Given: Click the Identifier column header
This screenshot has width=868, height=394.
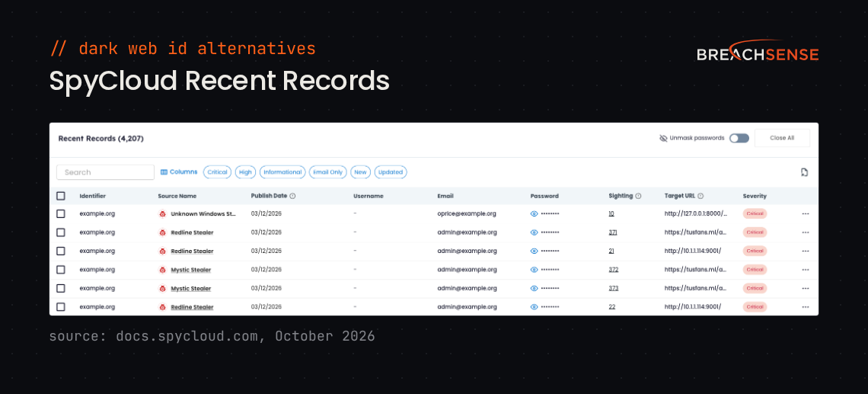Looking at the screenshot, I should (92, 196).
